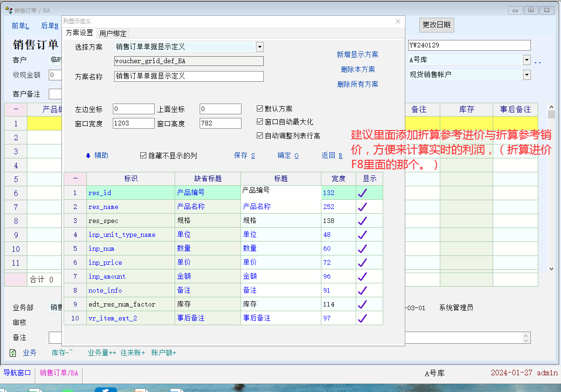
Task: Click the sales order app icon in title bar
Action: tap(8, 10)
